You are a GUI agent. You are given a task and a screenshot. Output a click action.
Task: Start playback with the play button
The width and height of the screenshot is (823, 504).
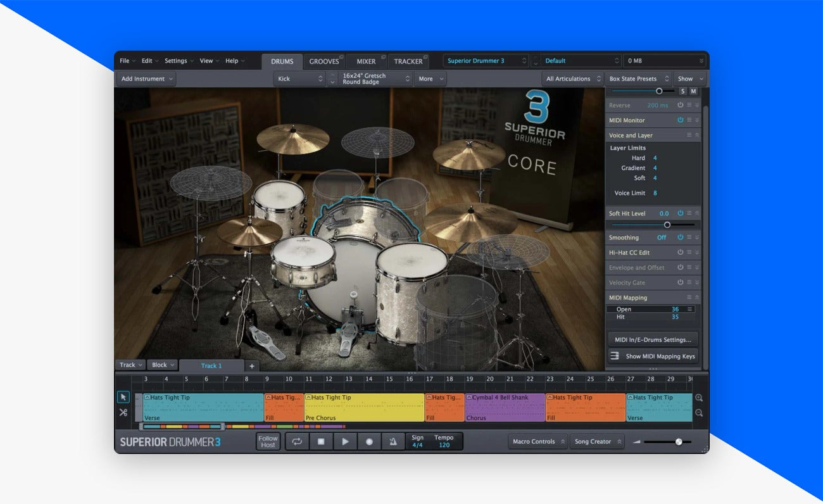pos(345,441)
